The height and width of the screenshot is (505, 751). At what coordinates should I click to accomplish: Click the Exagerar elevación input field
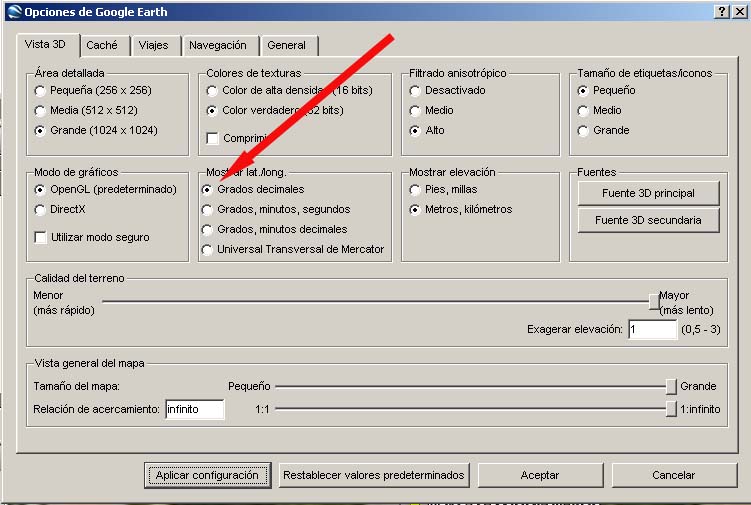point(652,329)
